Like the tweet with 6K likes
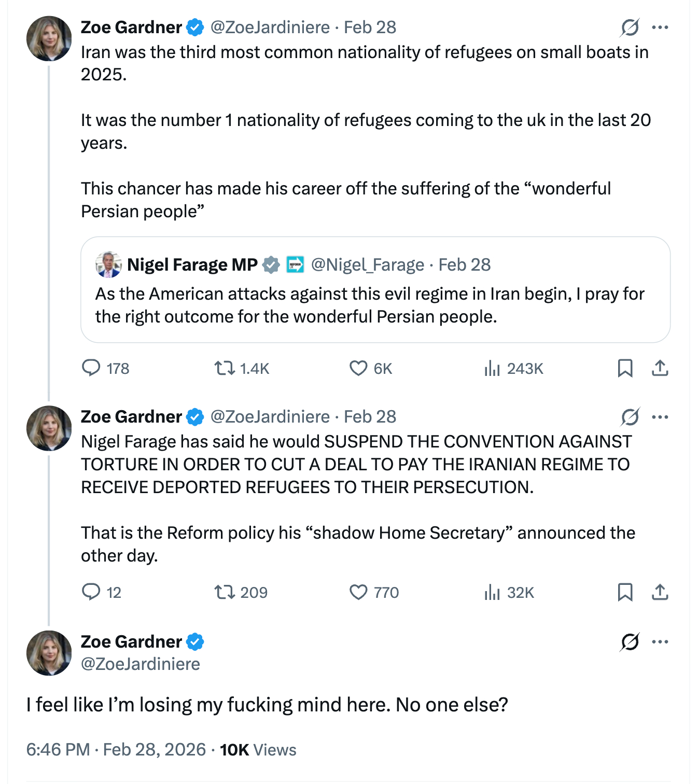 (358, 368)
